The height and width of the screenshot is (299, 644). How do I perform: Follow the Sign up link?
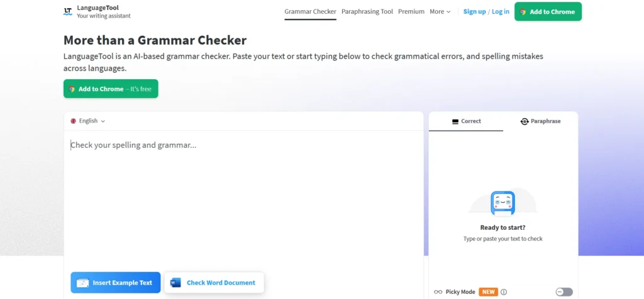(474, 11)
